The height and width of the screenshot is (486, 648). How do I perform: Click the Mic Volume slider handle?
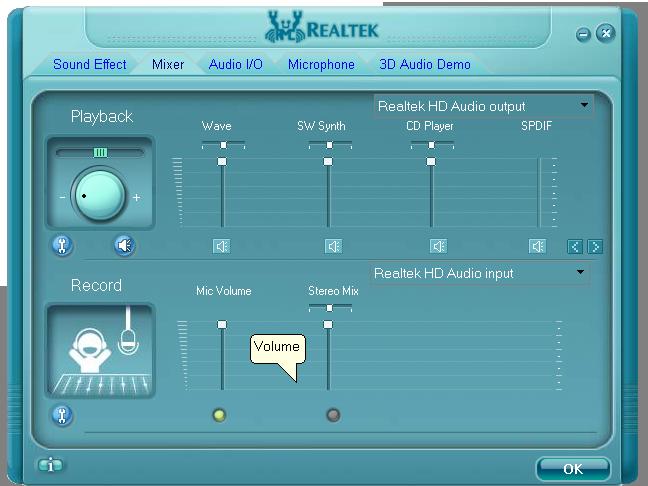tap(222, 324)
